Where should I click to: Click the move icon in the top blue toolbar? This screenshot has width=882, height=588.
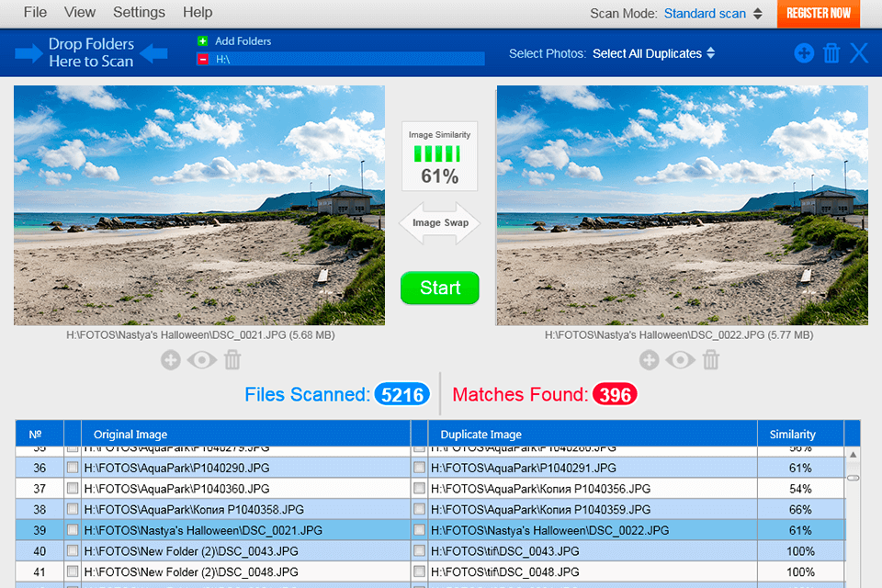804,53
